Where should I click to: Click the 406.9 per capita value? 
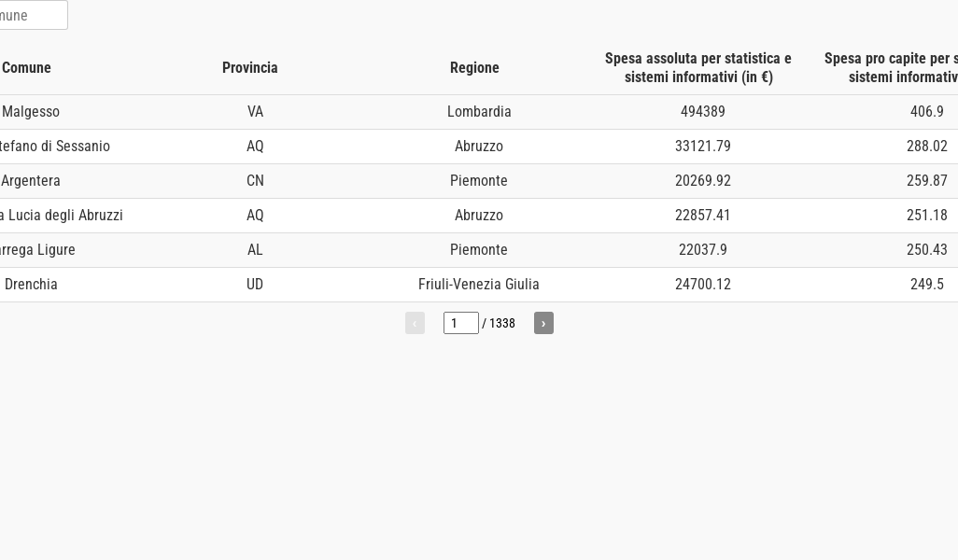pyautogui.click(x=927, y=112)
